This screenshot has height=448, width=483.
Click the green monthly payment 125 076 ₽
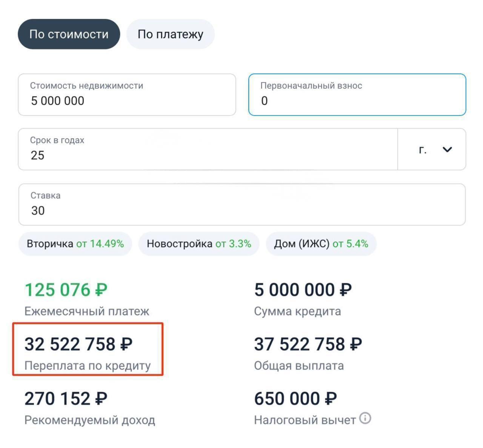click(66, 290)
